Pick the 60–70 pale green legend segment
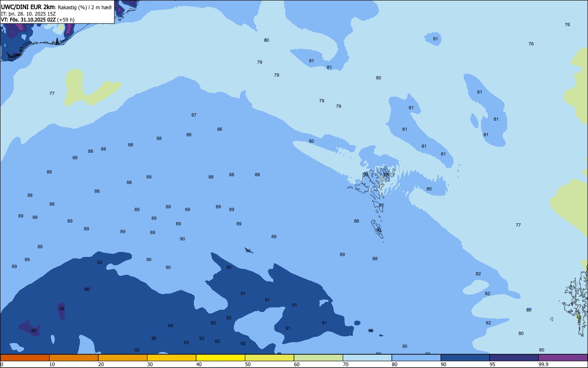588x368 pixels. [x=318, y=357]
